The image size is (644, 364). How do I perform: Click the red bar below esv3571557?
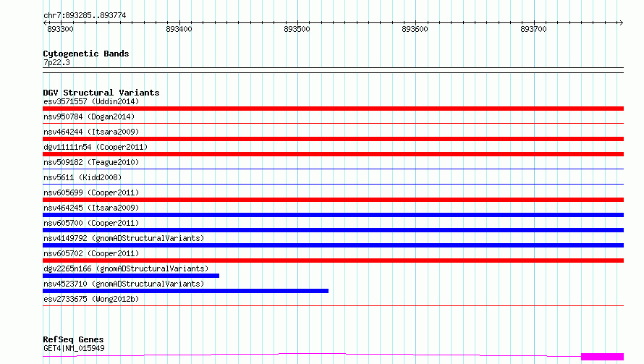click(333, 109)
